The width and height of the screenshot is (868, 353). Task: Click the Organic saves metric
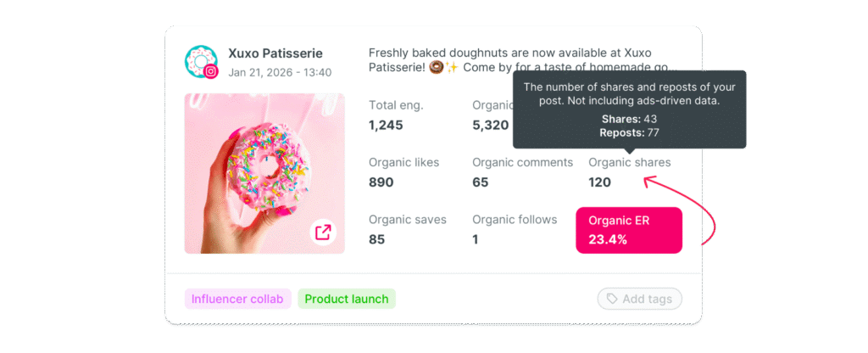coord(407,229)
